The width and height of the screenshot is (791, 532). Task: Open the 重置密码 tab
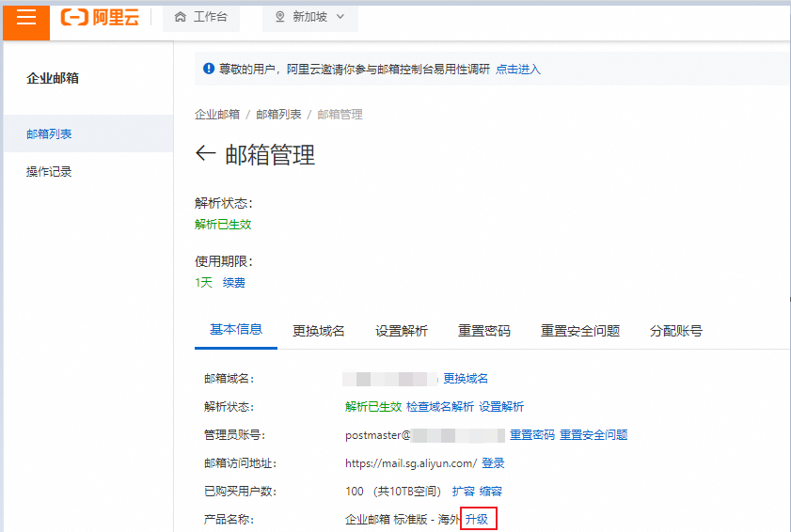[x=483, y=331]
